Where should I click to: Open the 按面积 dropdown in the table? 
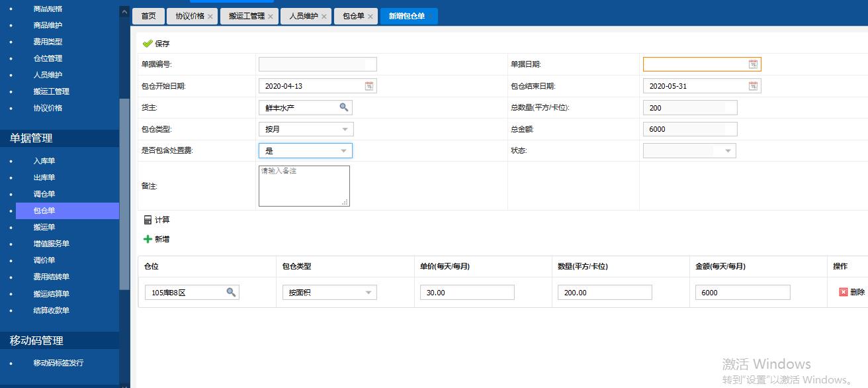369,292
